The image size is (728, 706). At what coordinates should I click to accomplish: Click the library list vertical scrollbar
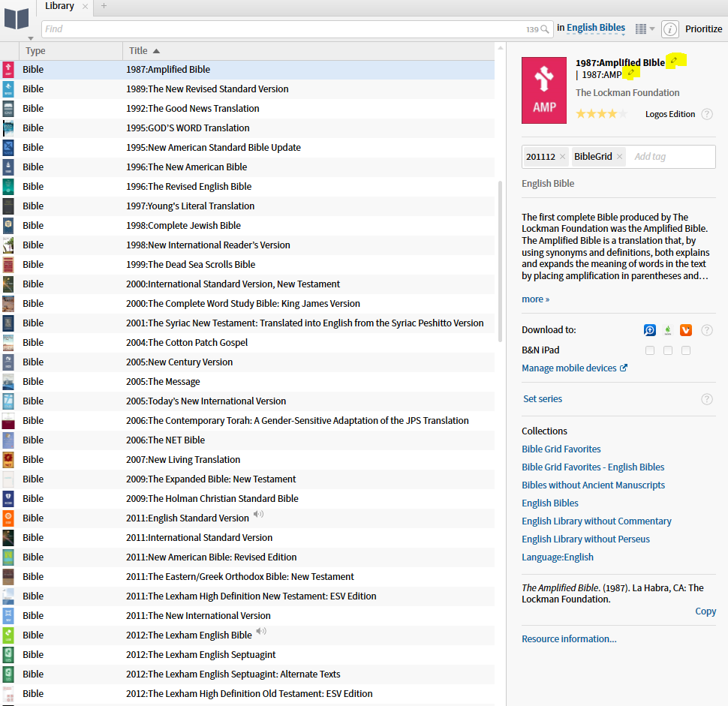pos(500,261)
